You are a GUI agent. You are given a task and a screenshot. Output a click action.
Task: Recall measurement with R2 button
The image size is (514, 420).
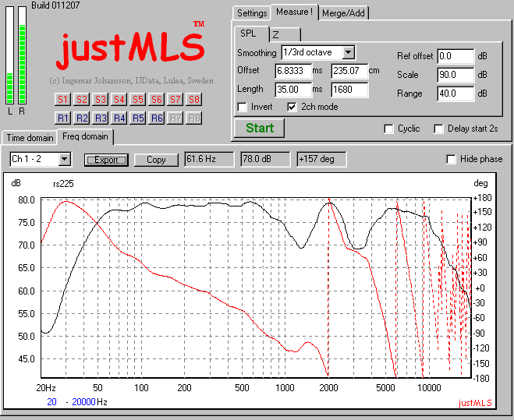(x=81, y=118)
